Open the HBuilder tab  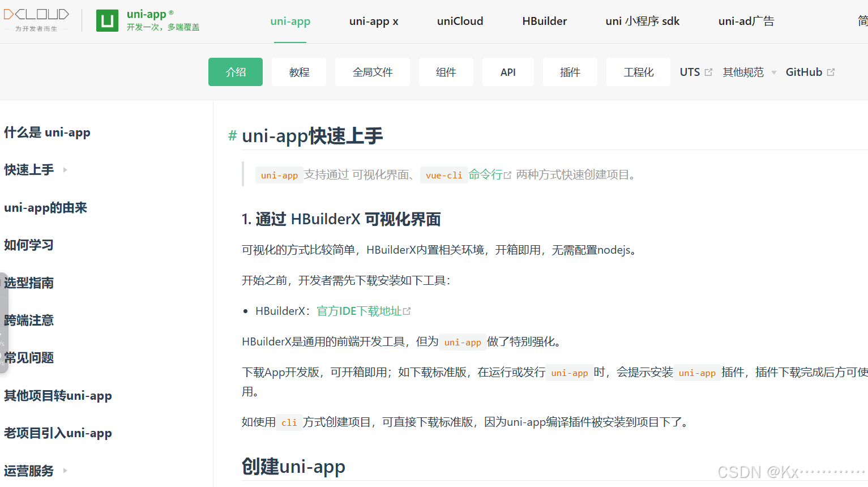544,21
